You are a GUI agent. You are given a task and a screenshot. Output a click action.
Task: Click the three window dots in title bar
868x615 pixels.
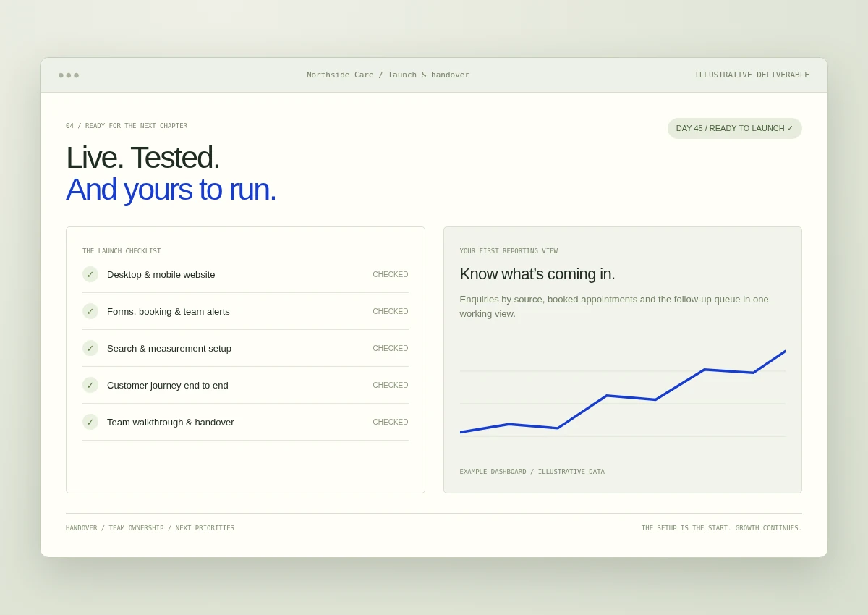[x=69, y=75]
